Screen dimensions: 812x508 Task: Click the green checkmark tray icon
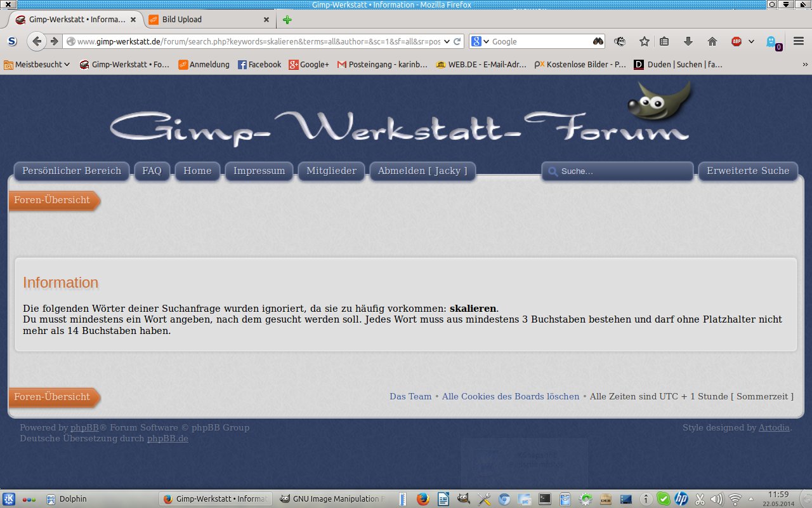[663, 499]
